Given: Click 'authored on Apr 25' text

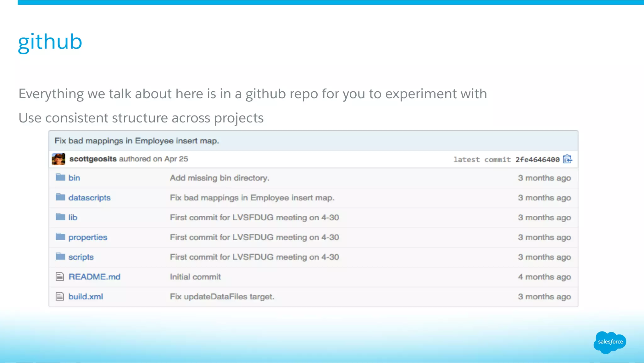Looking at the screenshot, I should (153, 159).
